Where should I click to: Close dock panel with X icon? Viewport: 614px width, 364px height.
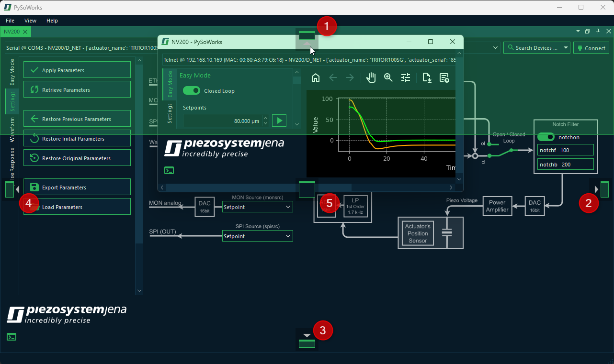[x=608, y=32]
